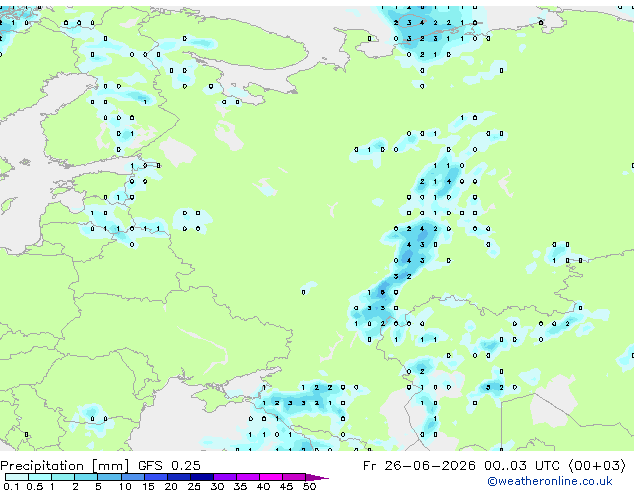Click the legend swatch between 10 and 15

pos(132,477)
